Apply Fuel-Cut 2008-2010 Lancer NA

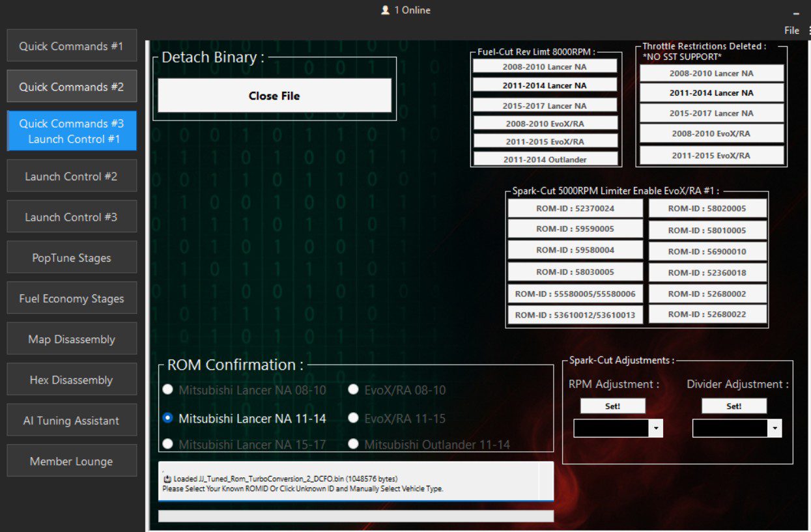point(545,66)
